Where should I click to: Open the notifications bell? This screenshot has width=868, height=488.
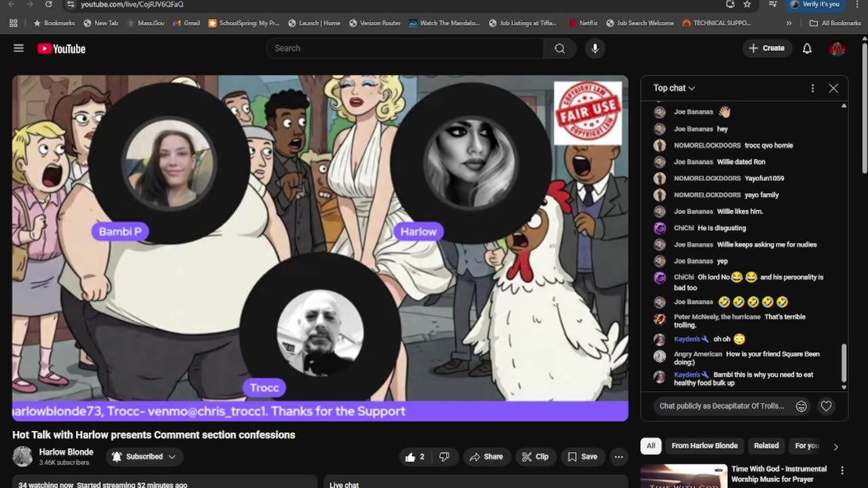(807, 48)
